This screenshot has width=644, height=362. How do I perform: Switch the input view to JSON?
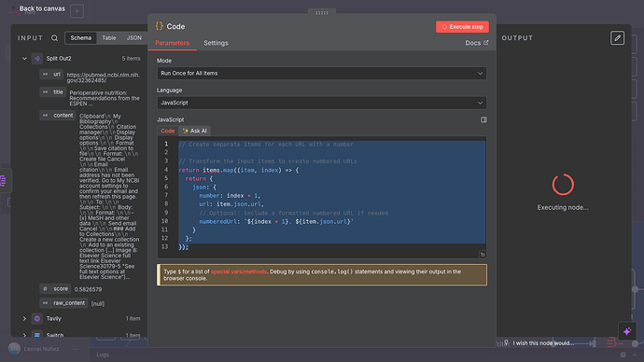133,38
